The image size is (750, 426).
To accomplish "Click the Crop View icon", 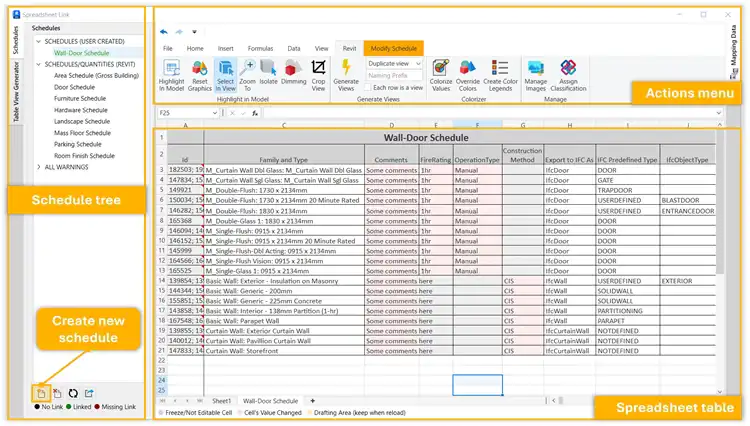I will coord(318,68).
